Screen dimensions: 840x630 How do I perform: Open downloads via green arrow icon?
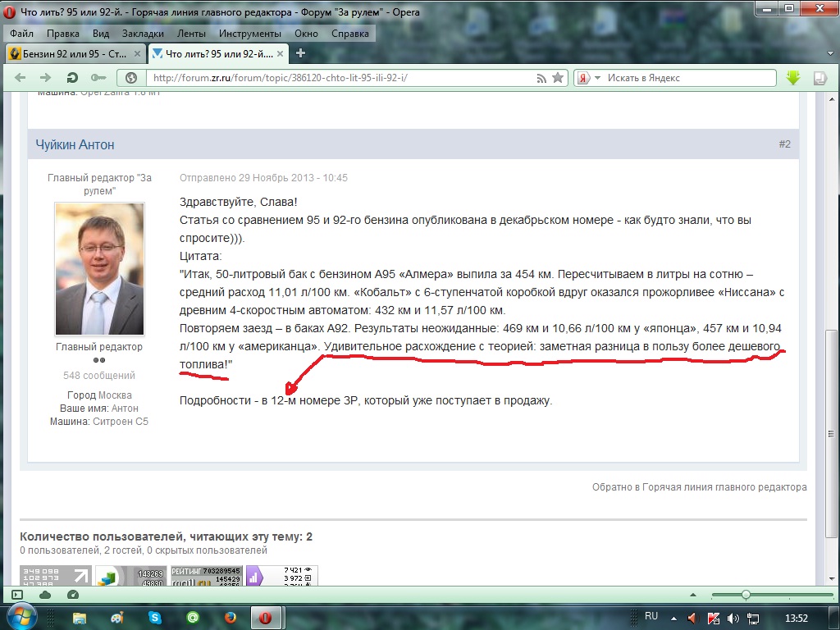pos(793,78)
